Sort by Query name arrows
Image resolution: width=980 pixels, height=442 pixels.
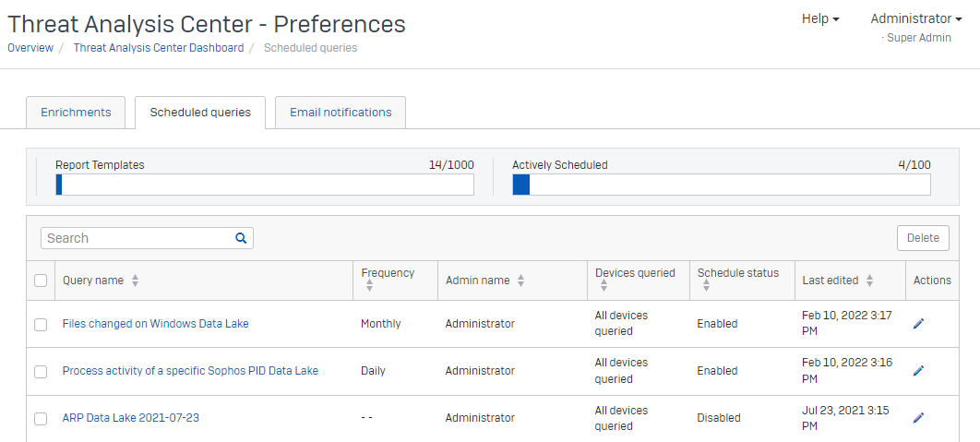click(135, 281)
